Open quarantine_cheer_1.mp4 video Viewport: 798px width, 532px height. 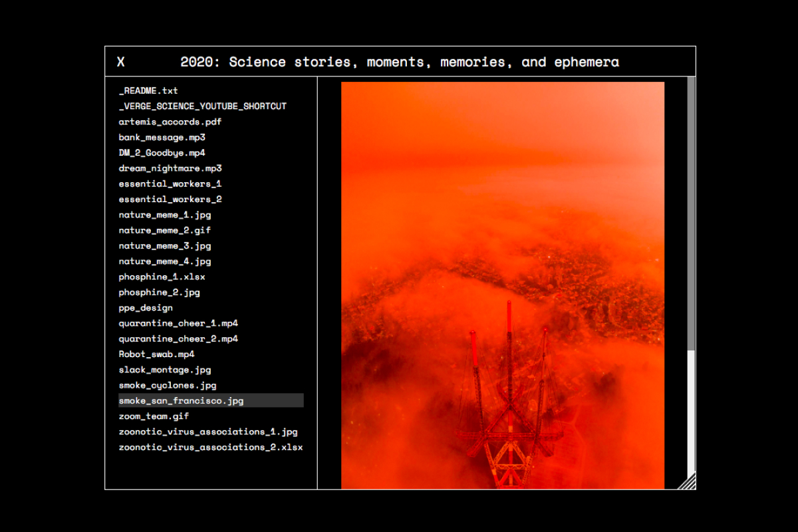tap(178, 323)
